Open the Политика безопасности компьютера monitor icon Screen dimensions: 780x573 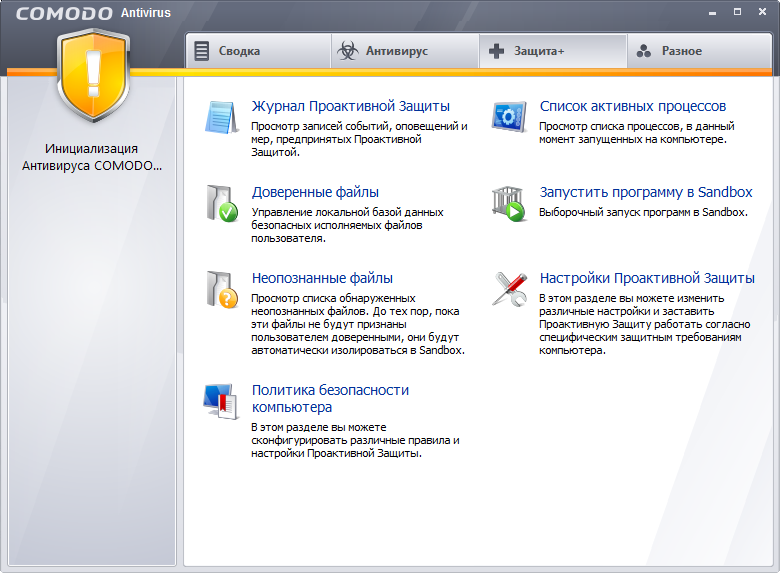pyautogui.click(x=221, y=401)
